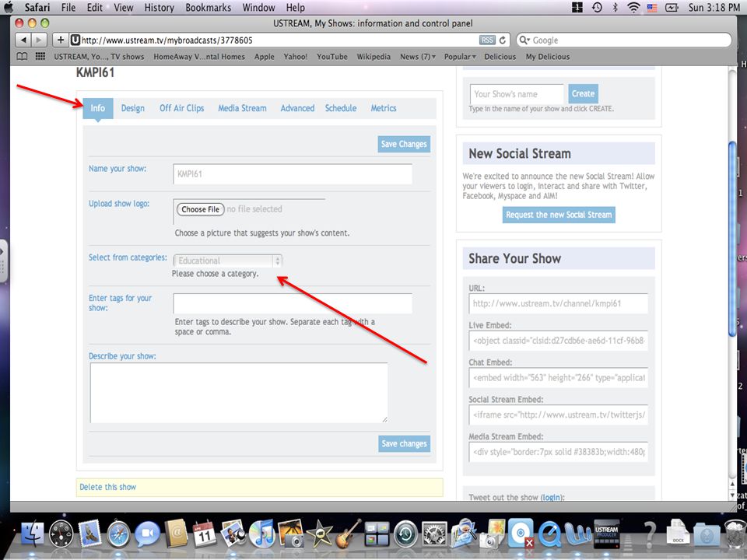Launch QuickTime Player from the Dock
Screen dimensions: 747x560
coord(549,534)
